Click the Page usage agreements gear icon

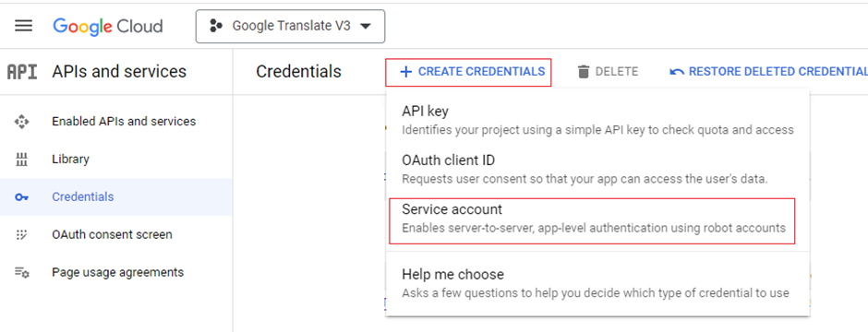coord(21,272)
